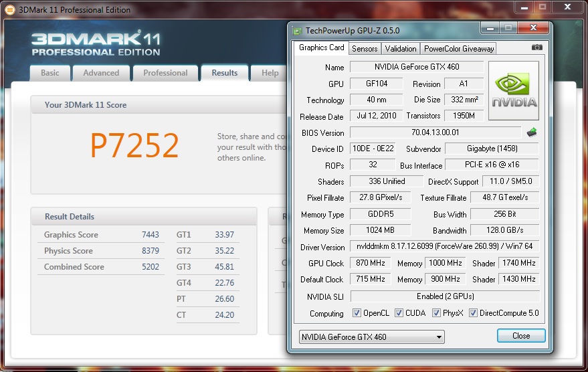Click the GT3 result 45.81
The height and width of the screenshot is (372, 588).
pyautogui.click(x=224, y=267)
